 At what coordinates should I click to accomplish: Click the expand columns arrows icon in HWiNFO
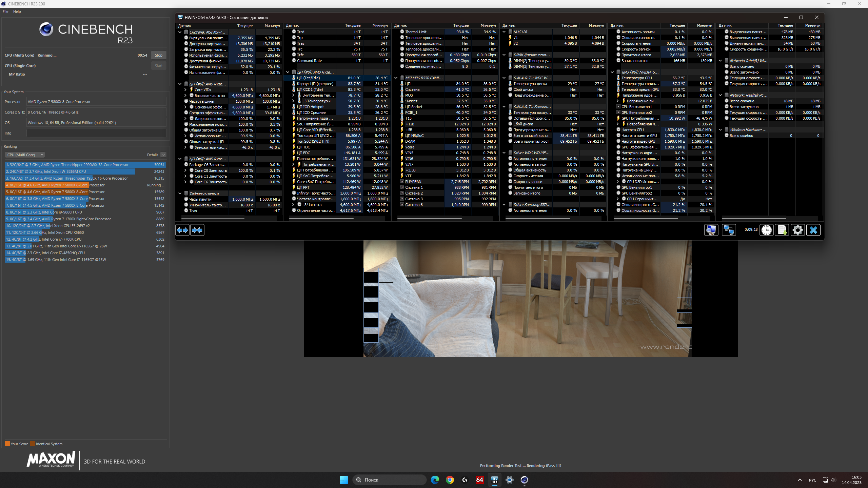[x=182, y=230]
